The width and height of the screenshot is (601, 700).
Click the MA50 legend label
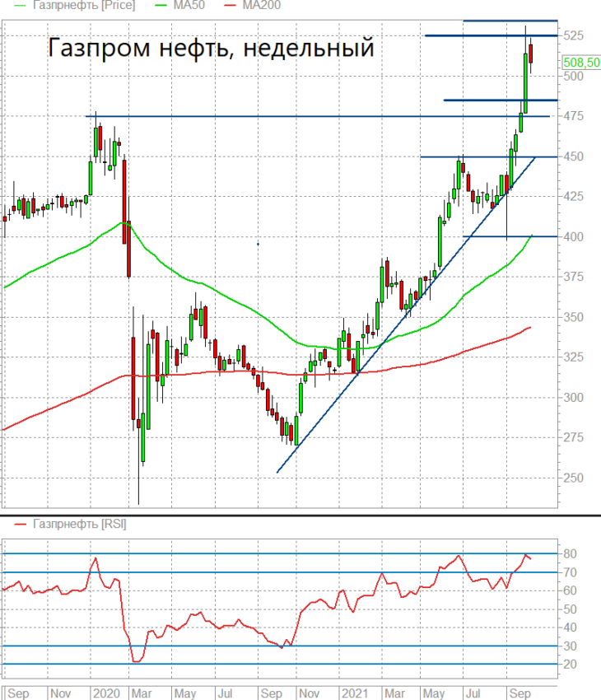(189, 6)
